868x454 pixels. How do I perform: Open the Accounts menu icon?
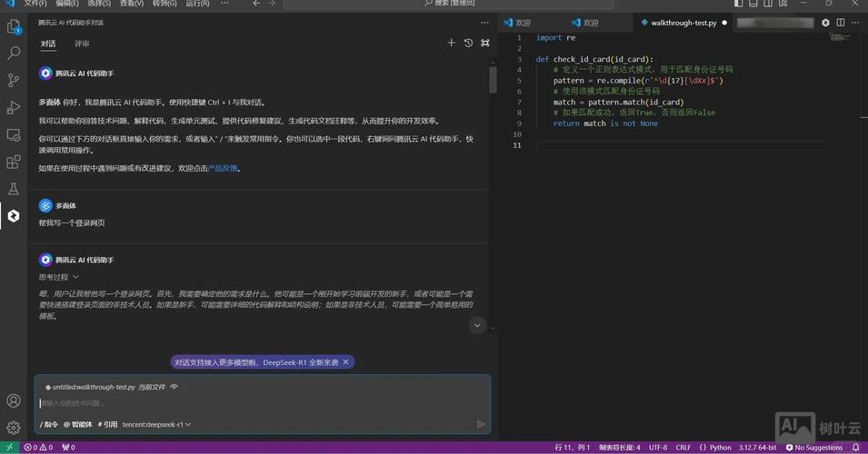click(x=14, y=400)
